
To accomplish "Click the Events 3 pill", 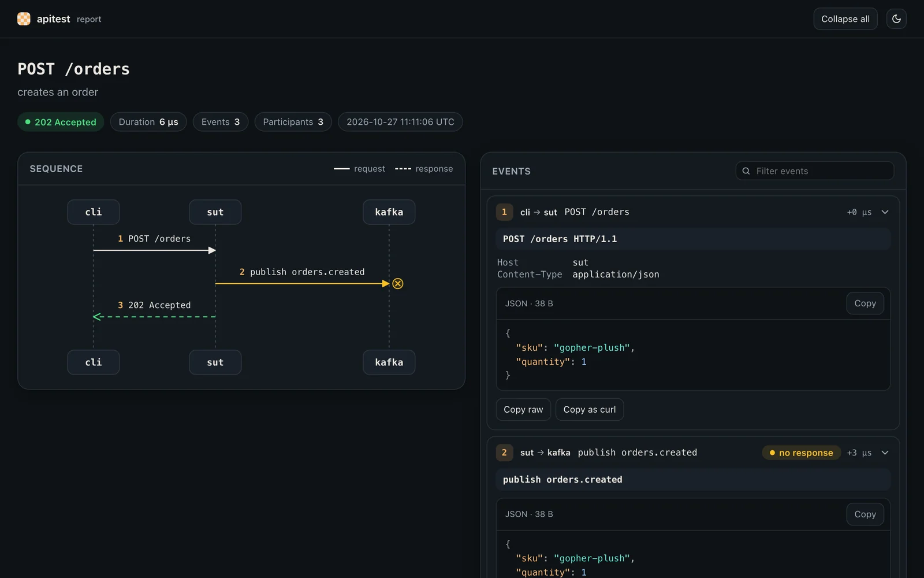I will [221, 122].
